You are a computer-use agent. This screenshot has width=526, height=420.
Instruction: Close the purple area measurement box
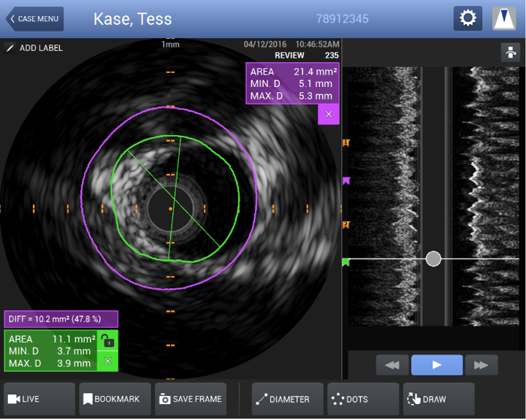coord(329,114)
